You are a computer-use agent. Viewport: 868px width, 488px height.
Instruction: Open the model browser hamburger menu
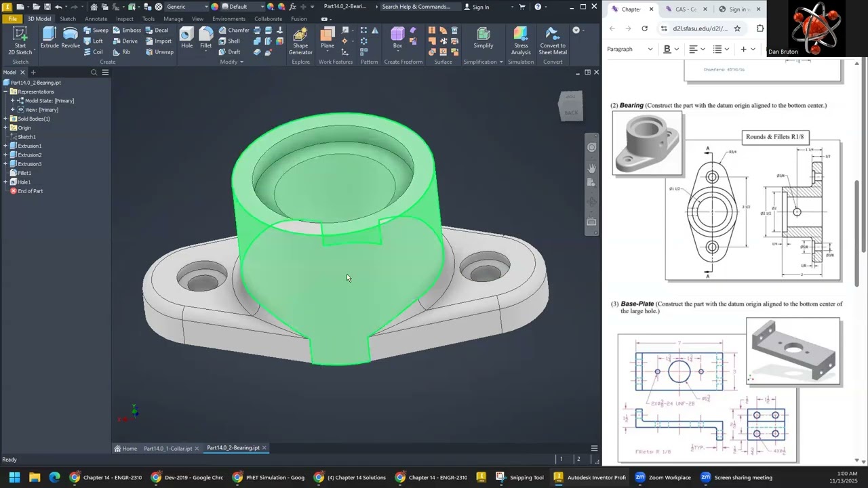point(105,73)
